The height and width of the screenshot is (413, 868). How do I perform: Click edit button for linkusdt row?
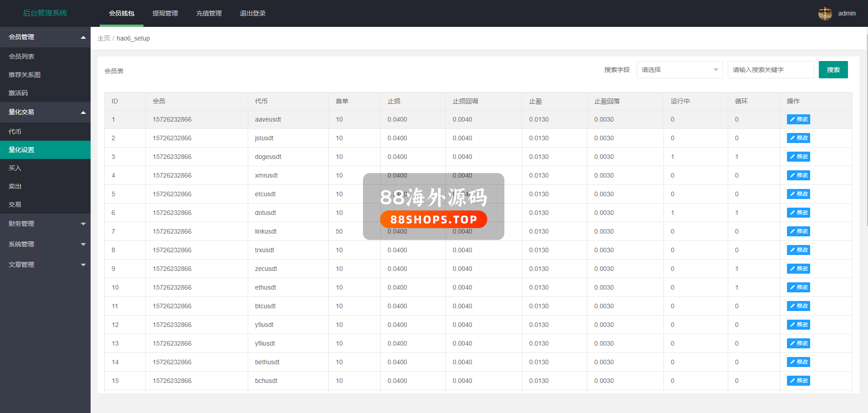click(x=798, y=231)
